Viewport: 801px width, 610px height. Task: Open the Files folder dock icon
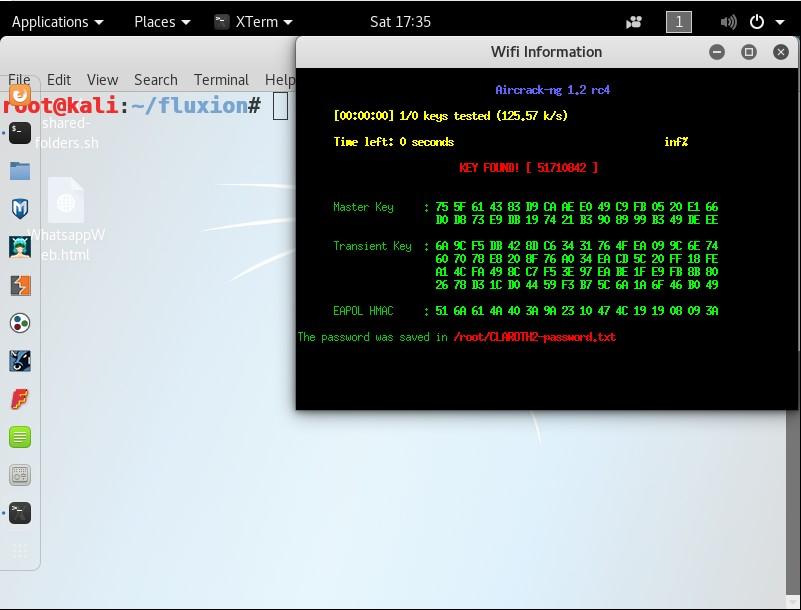20,171
